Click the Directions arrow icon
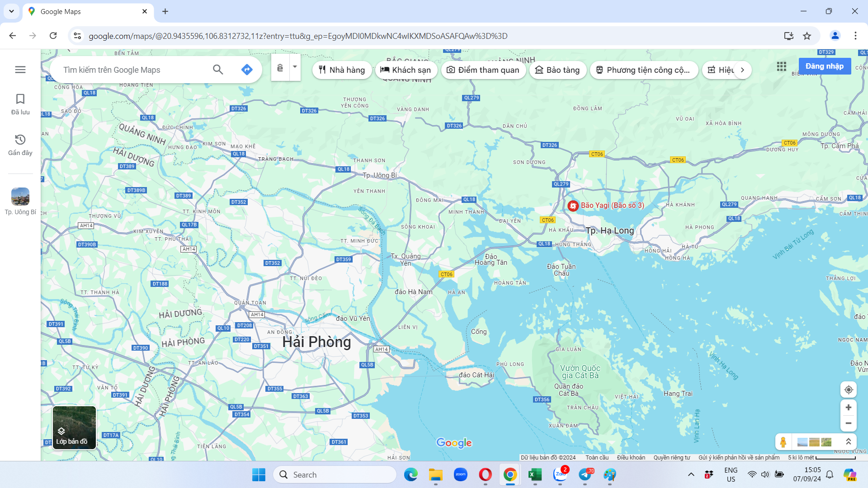This screenshot has height=488, width=868. pyautogui.click(x=247, y=70)
